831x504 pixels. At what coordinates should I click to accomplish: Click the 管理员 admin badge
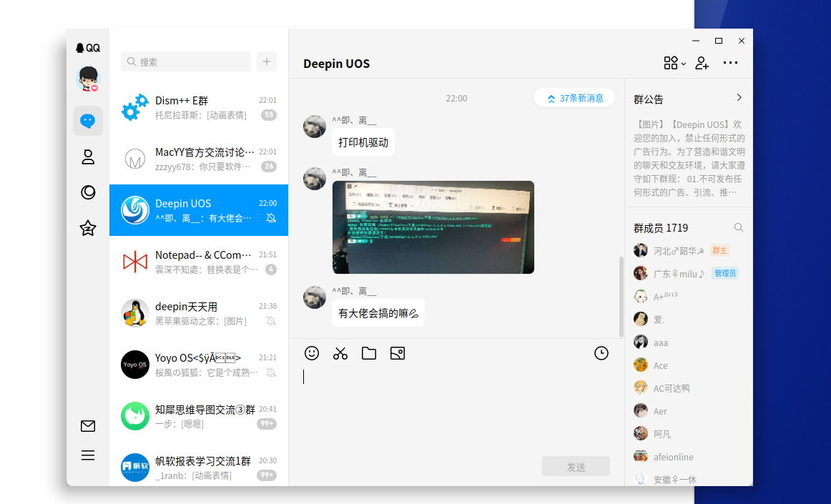coord(725,273)
